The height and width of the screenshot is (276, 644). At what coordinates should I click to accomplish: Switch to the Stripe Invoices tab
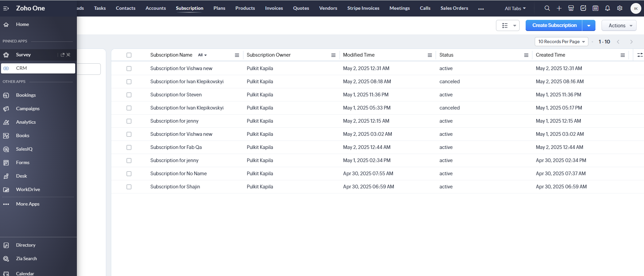point(363,8)
